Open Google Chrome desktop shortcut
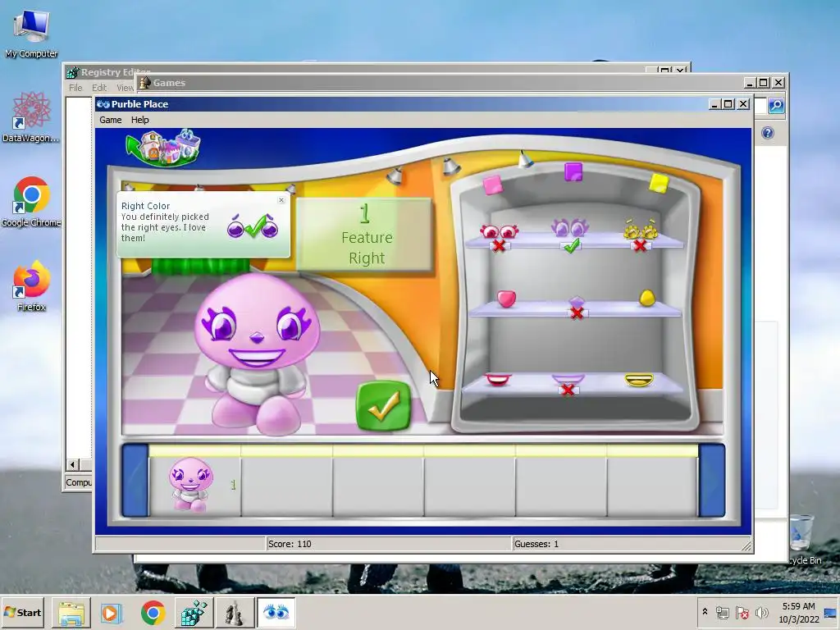Screen dimensions: 840x630 click(x=31, y=202)
